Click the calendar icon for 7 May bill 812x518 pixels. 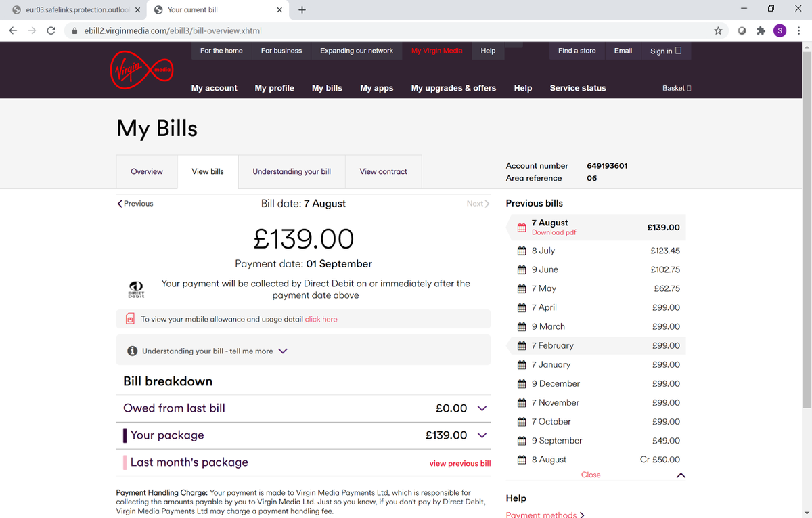click(522, 288)
